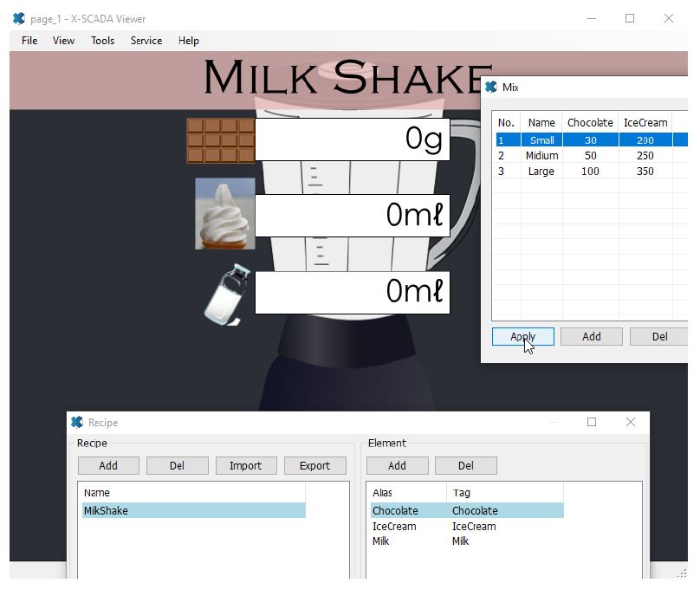Maximize the Recipe window
Viewport: 700px width, 596px height.
[592, 422]
